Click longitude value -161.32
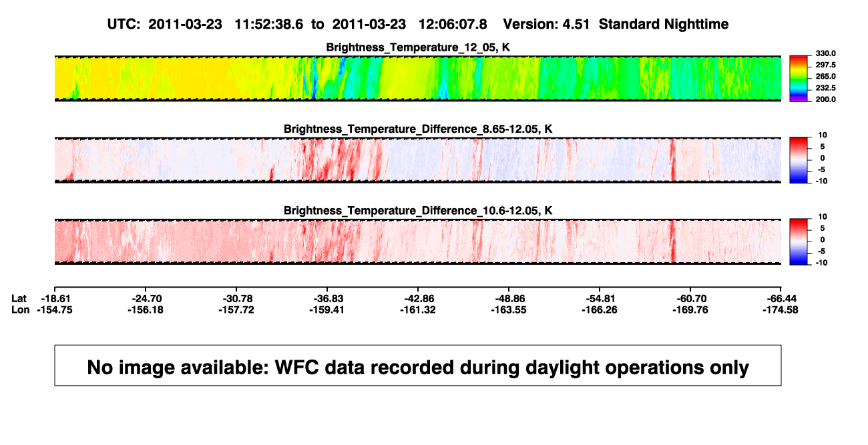 coord(418,310)
